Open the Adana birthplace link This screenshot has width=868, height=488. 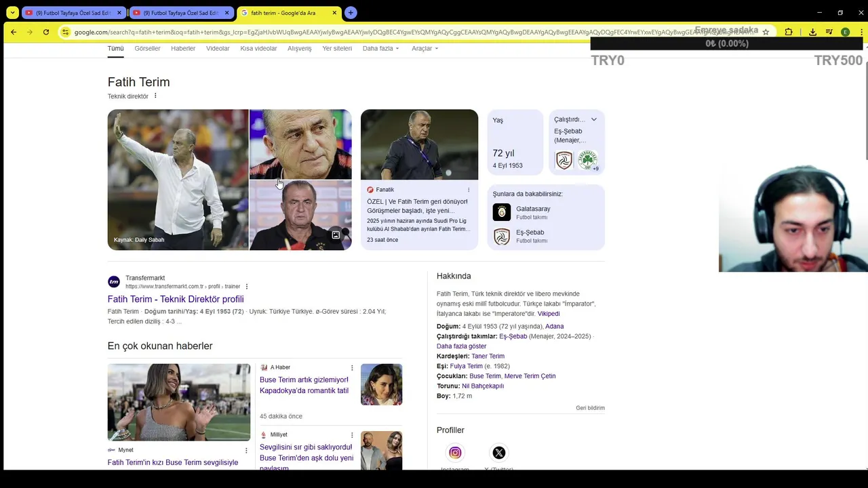pyautogui.click(x=554, y=327)
